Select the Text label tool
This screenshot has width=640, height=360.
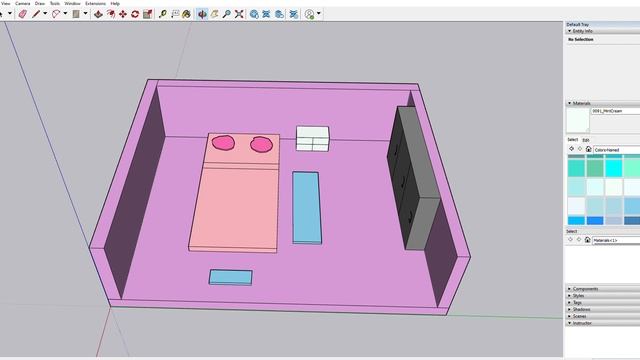pyautogui.click(x=175, y=14)
